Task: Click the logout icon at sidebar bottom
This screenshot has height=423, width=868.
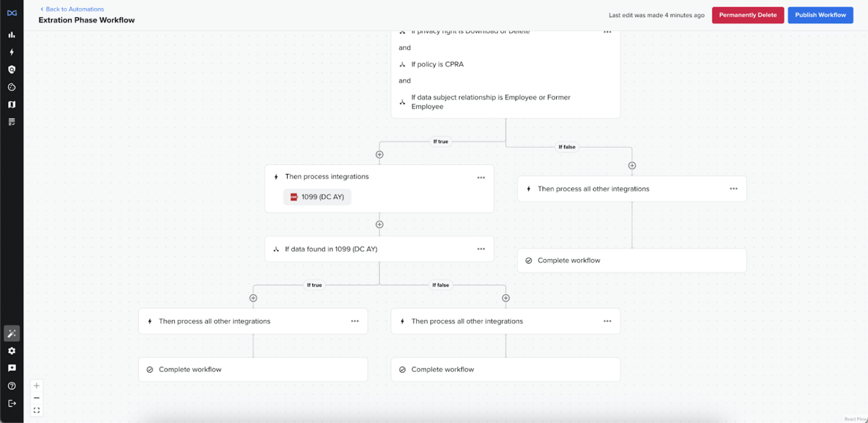Action: tap(12, 403)
